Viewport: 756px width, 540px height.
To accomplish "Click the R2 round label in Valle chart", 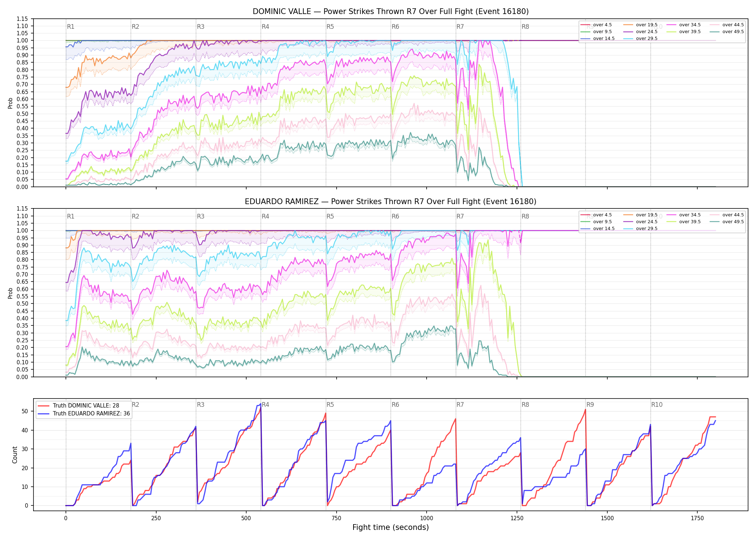I will click(x=135, y=27).
